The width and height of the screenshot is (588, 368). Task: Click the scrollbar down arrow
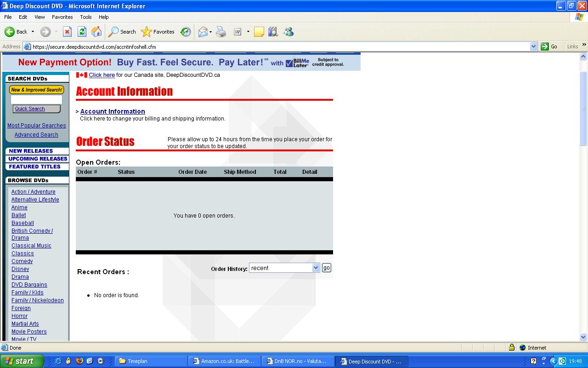583,337
